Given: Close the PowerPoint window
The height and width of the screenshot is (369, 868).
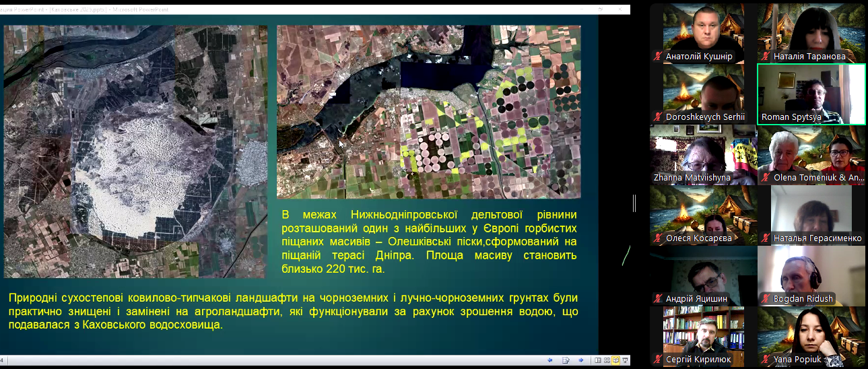Looking at the screenshot, I should (x=620, y=9).
